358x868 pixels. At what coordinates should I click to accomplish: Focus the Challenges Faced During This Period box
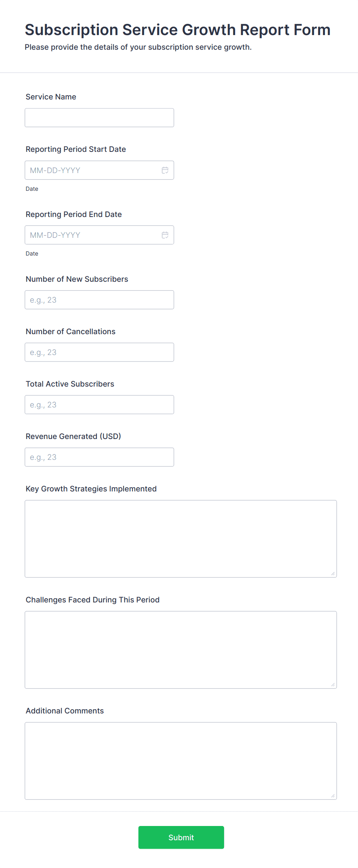[181, 650]
